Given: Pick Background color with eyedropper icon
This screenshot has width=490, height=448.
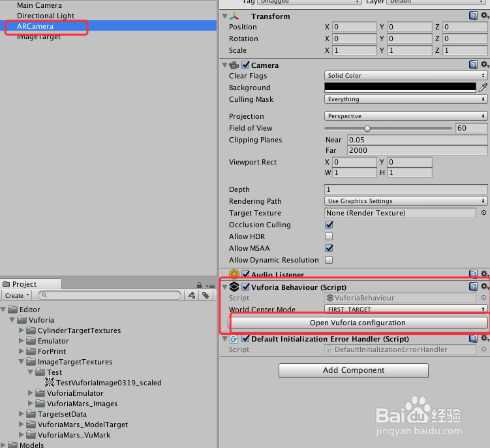Looking at the screenshot, I should tap(483, 88).
